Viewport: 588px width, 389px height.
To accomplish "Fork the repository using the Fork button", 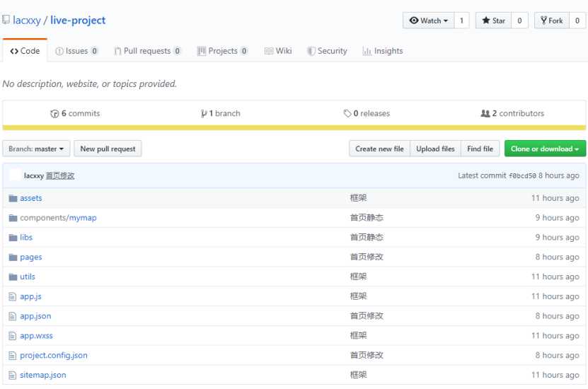I will click(552, 21).
